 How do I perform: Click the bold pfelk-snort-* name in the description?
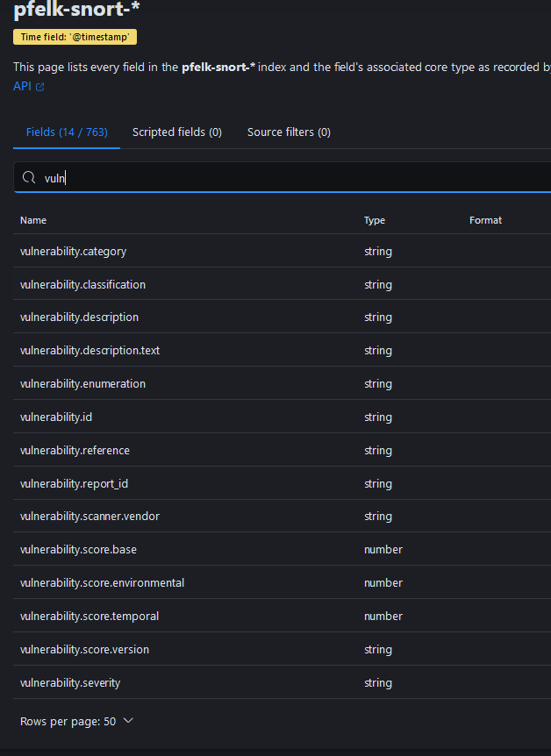pos(218,67)
